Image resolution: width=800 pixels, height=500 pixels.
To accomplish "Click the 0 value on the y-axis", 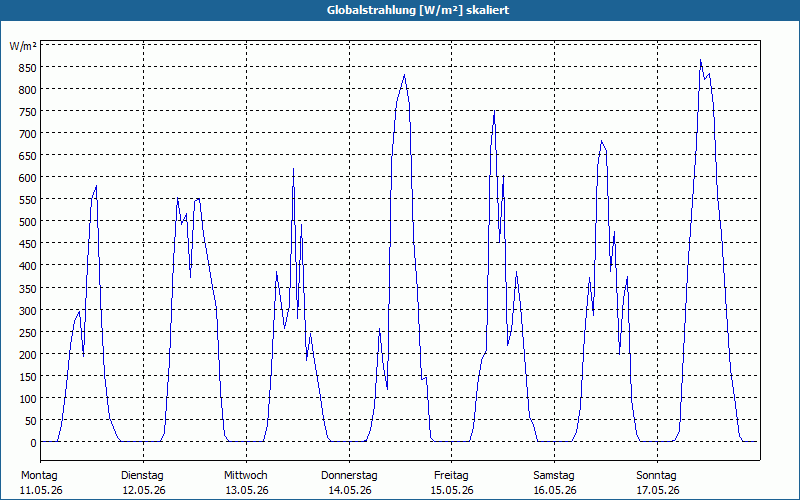I will [x=33, y=443].
